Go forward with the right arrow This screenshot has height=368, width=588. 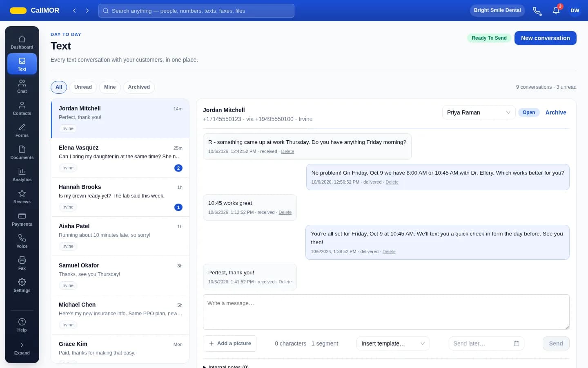tap(87, 11)
